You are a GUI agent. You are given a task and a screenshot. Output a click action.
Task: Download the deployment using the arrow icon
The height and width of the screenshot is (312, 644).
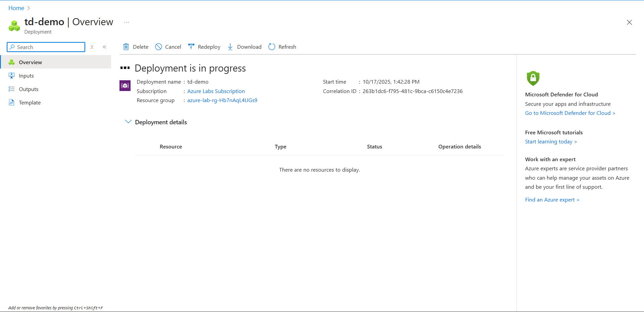pyautogui.click(x=230, y=47)
